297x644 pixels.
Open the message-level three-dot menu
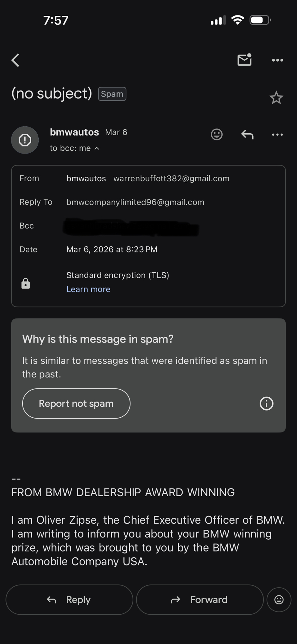tap(277, 135)
